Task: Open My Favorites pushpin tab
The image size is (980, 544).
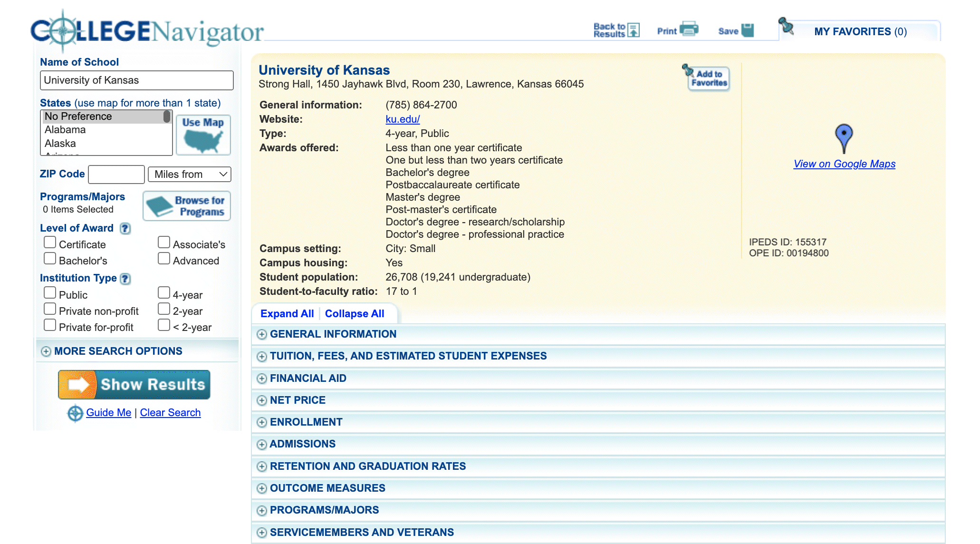Action: coord(859,31)
